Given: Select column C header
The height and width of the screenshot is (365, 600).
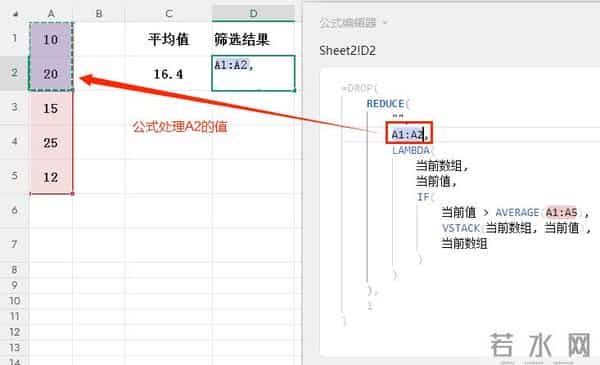Looking at the screenshot, I should pyautogui.click(x=169, y=14).
